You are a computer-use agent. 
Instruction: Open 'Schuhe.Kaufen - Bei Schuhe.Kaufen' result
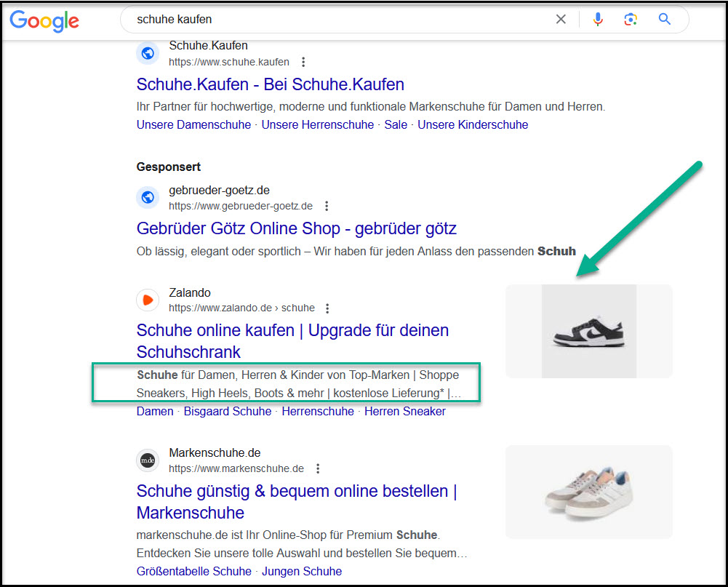pos(271,84)
